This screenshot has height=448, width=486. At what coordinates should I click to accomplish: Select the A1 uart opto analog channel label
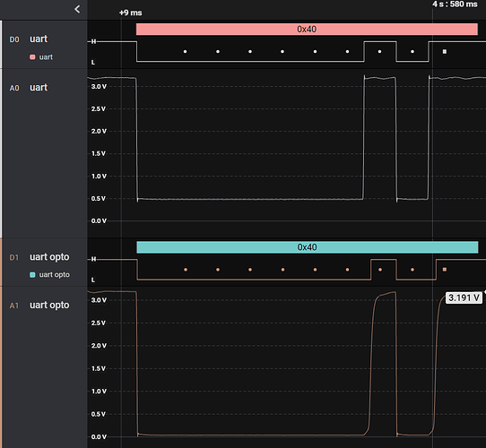(49, 306)
